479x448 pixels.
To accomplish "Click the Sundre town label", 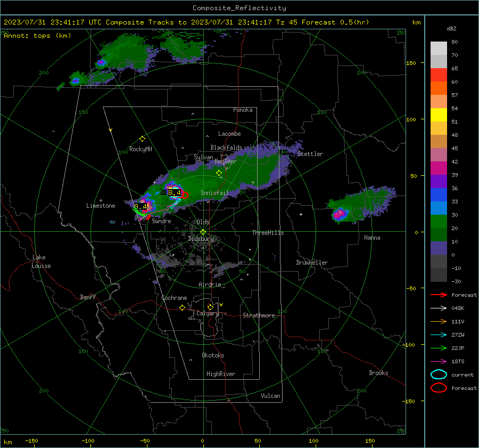I will [x=161, y=221].
